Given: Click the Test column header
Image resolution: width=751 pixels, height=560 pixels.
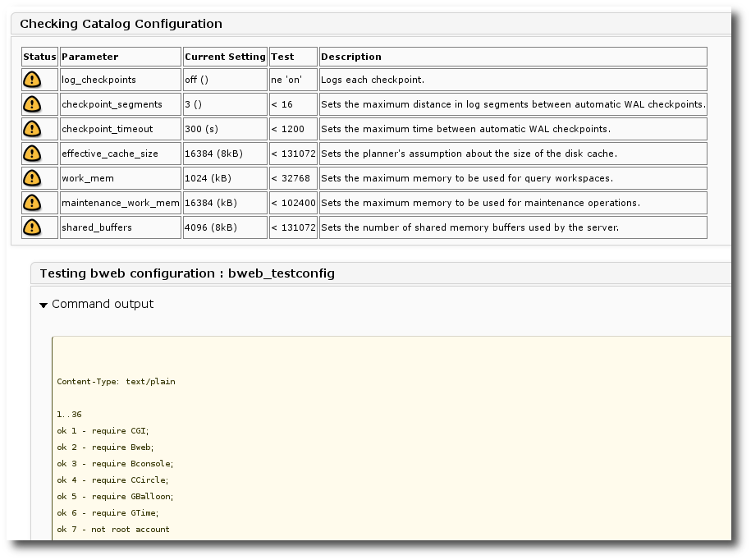Looking at the screenshot, I should click(293, 57).
